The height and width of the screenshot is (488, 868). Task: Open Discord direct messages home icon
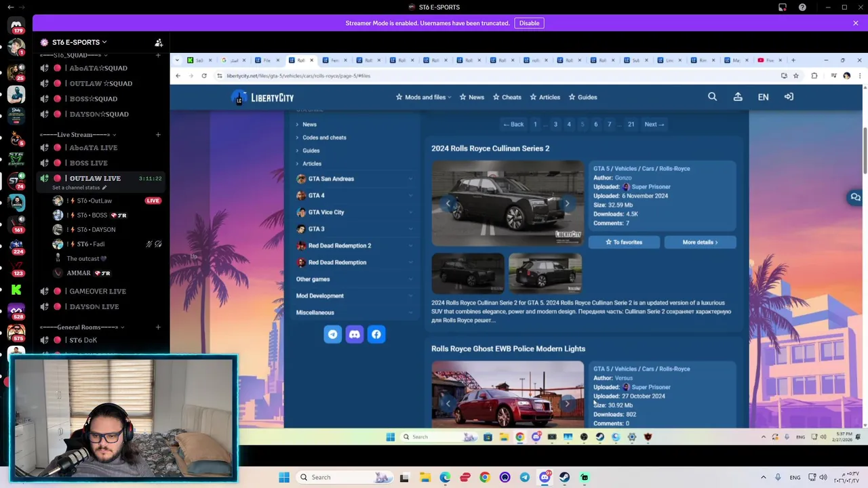click(x=16, y=25)
